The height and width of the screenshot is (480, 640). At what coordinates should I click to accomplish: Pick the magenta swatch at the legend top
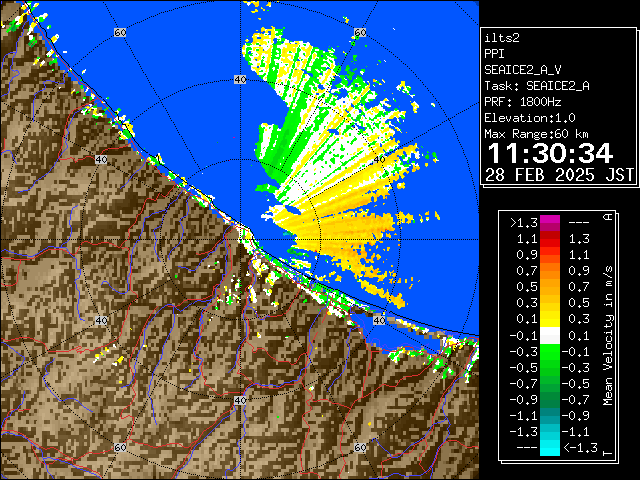tap(550, 220)
